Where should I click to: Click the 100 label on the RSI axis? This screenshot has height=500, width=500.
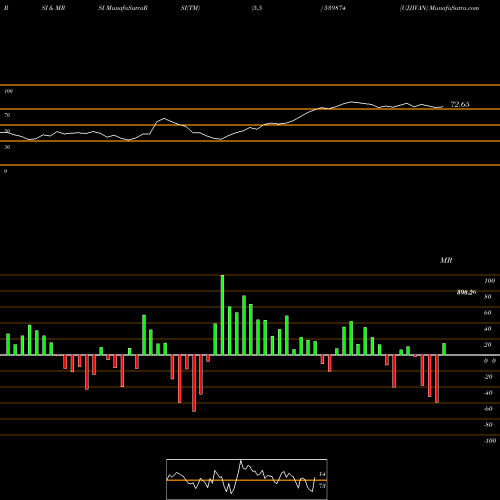tap(8, 91)
